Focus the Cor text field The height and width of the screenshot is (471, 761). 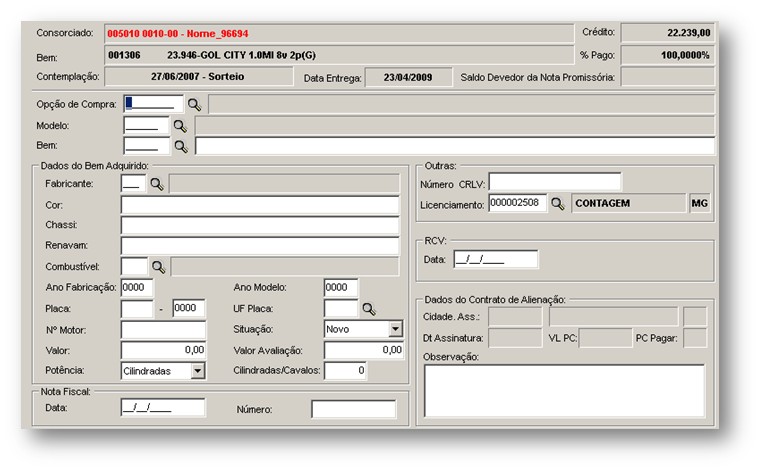pyautogui.click(x=260, y=205)
